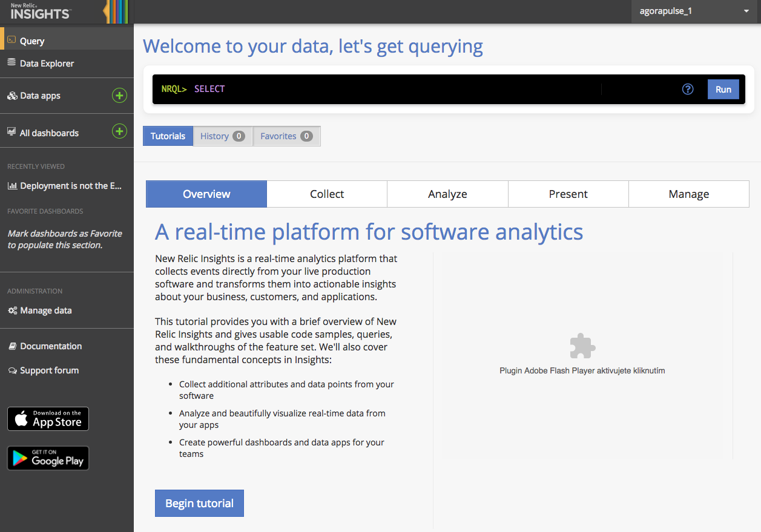Select the Overview tutorial step

pyautogui.click(x=206, y=194)
